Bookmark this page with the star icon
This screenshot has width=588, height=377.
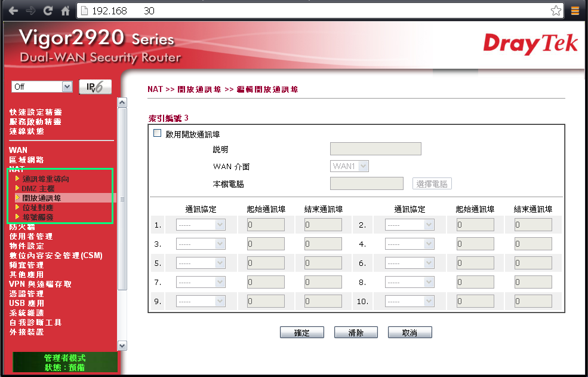556,11
